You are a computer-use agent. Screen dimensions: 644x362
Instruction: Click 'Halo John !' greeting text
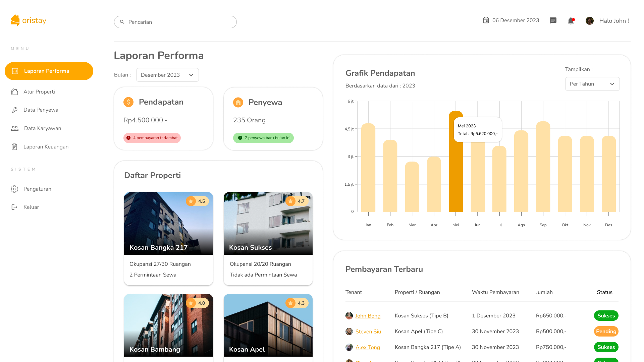pyautogui.click(x=614, y=21)
